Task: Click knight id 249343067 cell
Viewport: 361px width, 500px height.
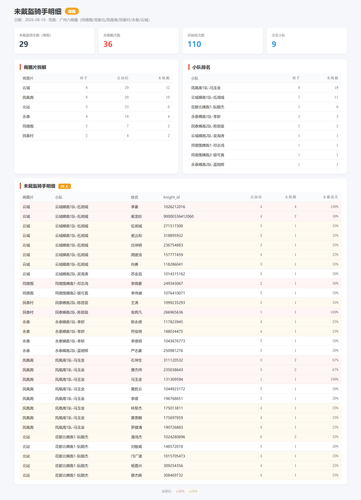Action: coord(173,284)
